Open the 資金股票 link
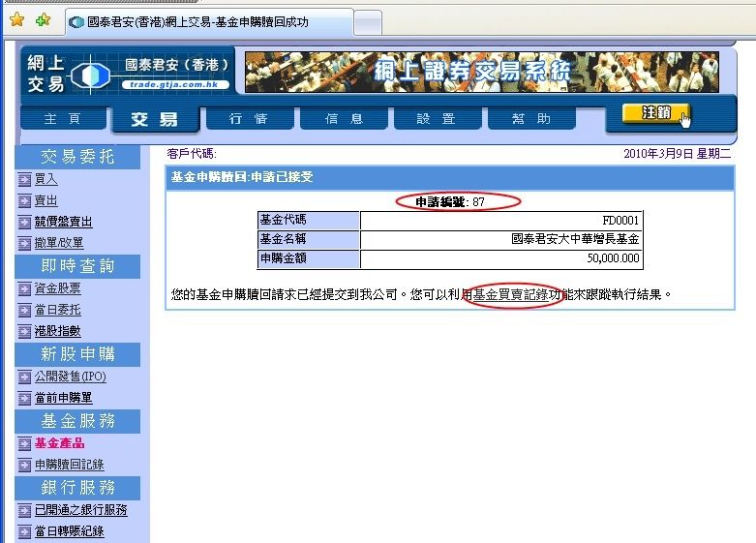The width and height of the screenshot is (756, 543). click(x=57, y=288)
